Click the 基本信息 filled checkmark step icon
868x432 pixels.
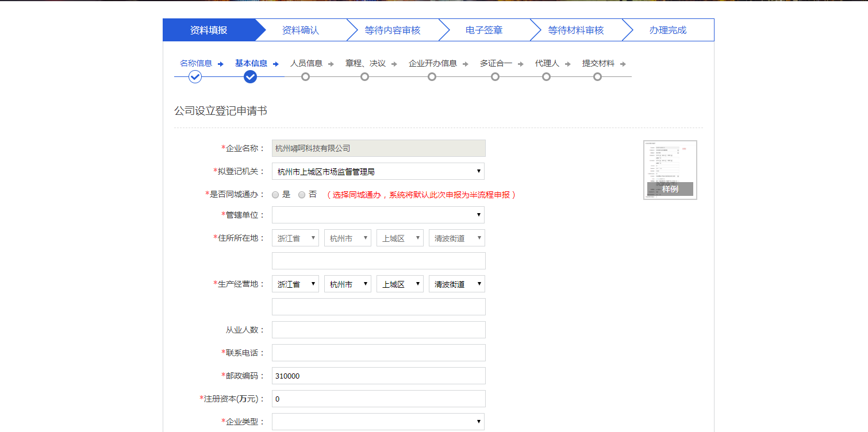(250, 77)
